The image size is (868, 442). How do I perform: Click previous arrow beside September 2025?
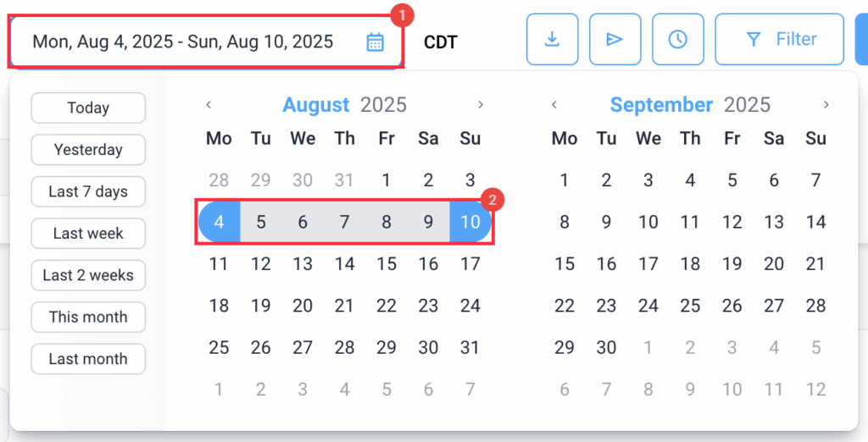(x=554, y=104)
